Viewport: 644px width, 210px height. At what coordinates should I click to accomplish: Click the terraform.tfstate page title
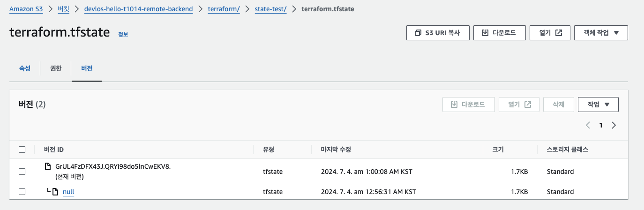[x=60, y=32]
